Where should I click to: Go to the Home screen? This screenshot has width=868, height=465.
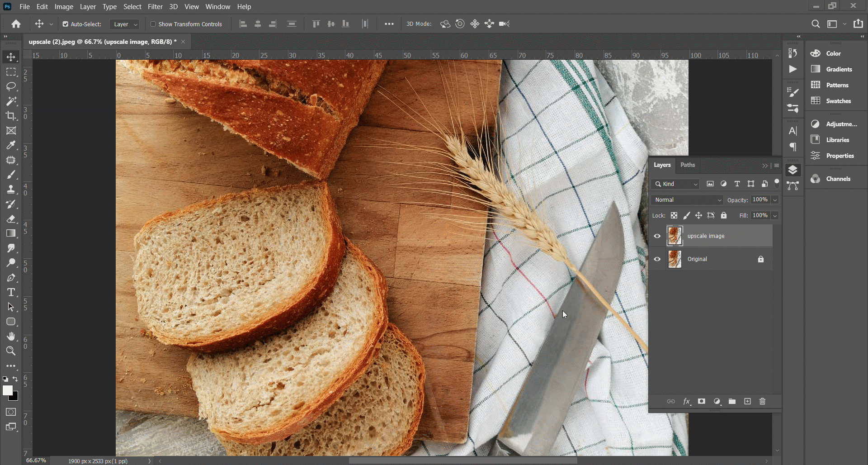(16, 24)
